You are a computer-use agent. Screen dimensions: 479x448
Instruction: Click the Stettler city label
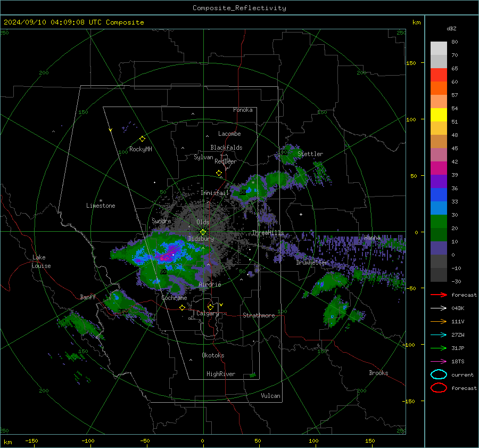click(x=310, y=154)
